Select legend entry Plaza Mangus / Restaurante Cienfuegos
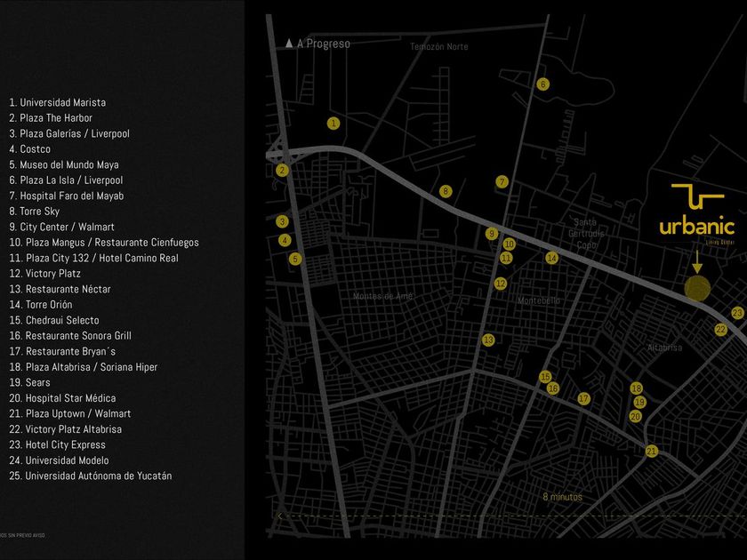The width and height of the screenshot is (747, 560). tap(104, 243)
